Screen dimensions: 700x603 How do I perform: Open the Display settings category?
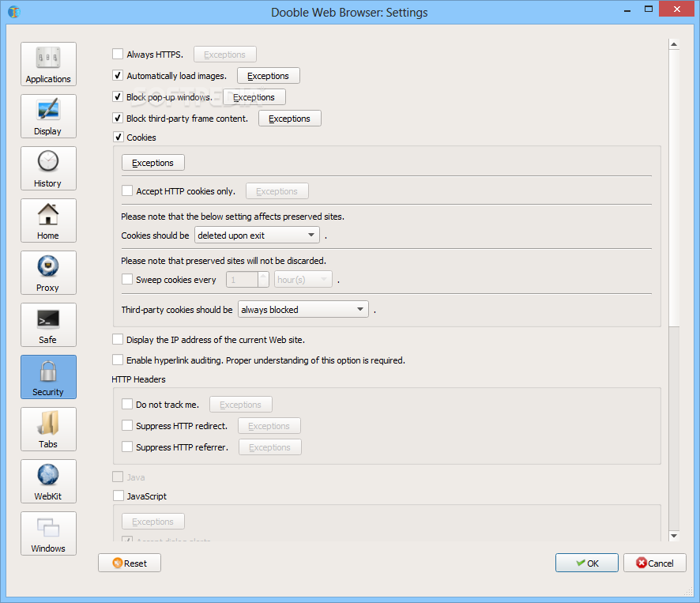click(48, 116)
